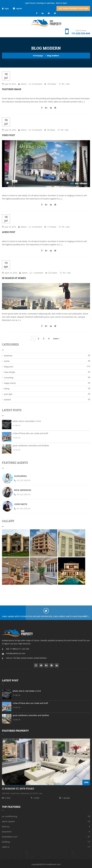Share the Featured Image post on Google Plus

[x=46, y=108]
